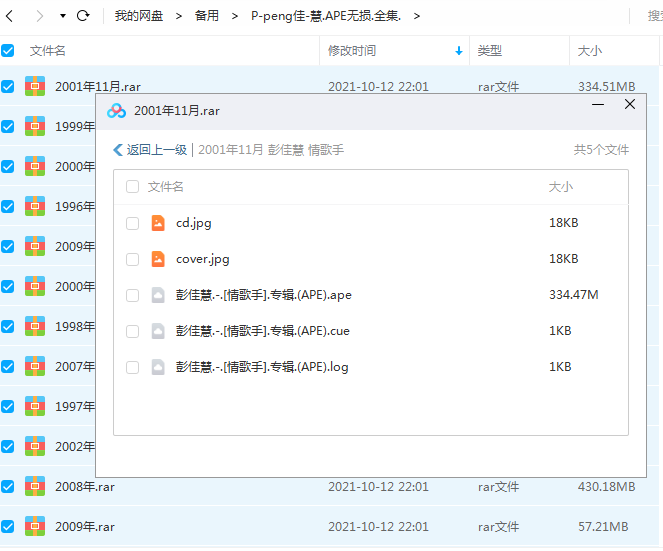
Task: Go to 我的网盘 in the breadcrumb
Action: click(140, 16)
